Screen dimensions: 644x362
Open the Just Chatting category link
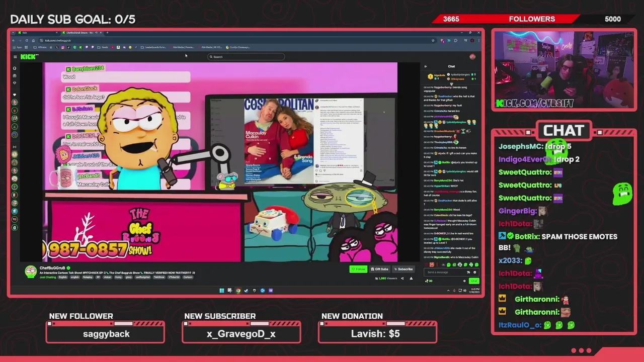tap(48, 277)
